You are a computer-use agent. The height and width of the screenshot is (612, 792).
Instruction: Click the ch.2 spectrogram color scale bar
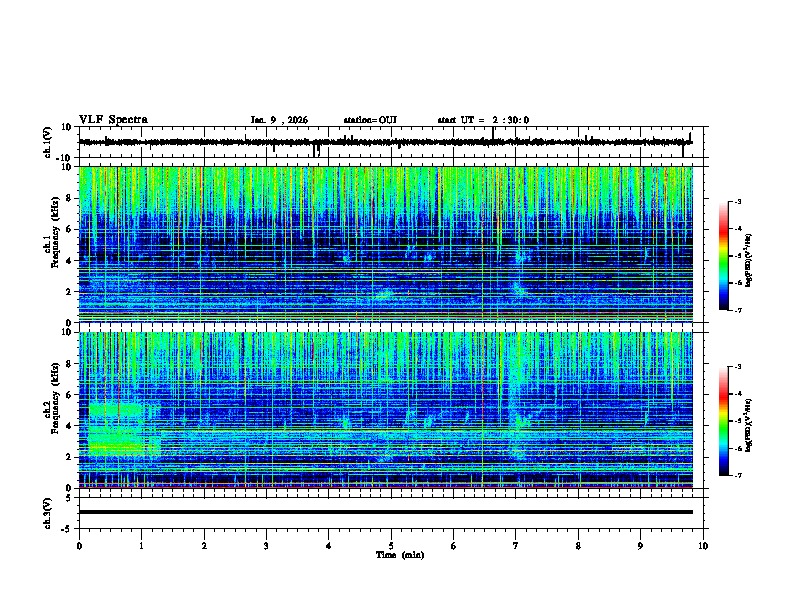click(x=724, y=421)
